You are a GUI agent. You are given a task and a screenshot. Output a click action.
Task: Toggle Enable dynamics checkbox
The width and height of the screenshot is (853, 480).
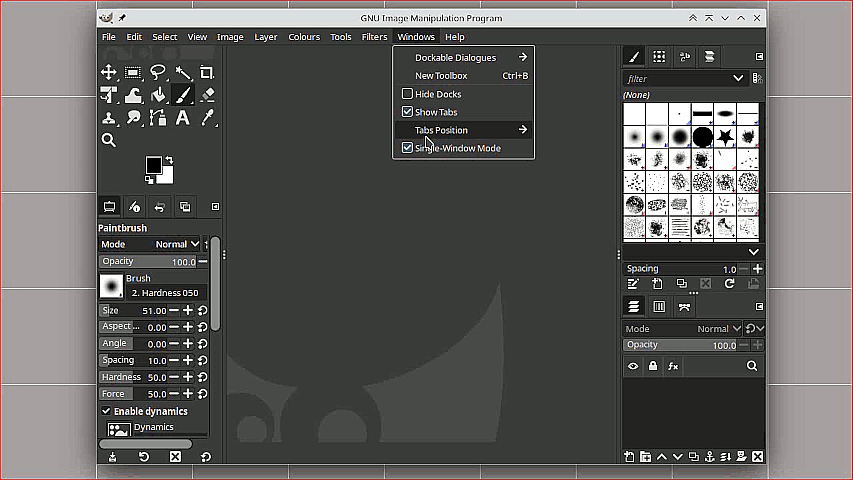tap(106, 411)
